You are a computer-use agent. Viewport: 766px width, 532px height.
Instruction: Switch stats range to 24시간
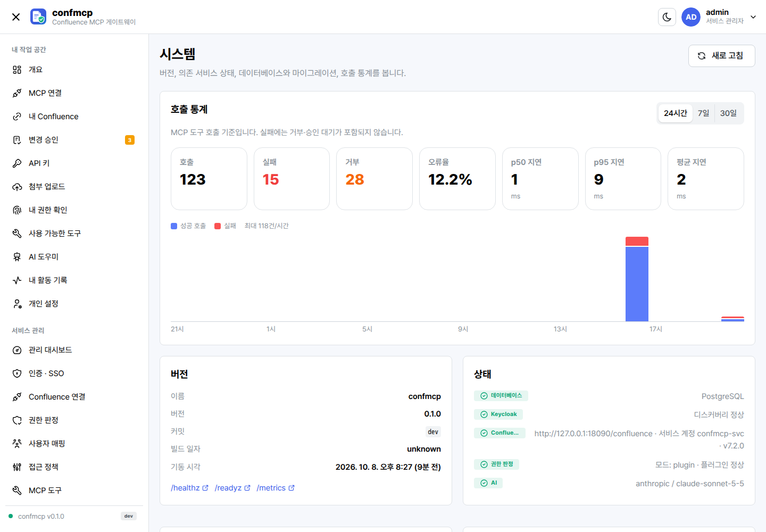click(x=676, y=113)
